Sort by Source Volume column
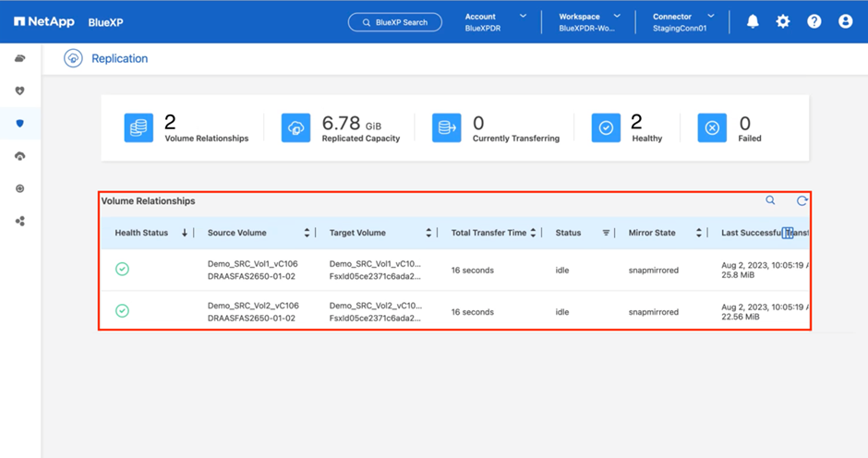The width and height of the screenshot is (868, 458). click(307, 233)
